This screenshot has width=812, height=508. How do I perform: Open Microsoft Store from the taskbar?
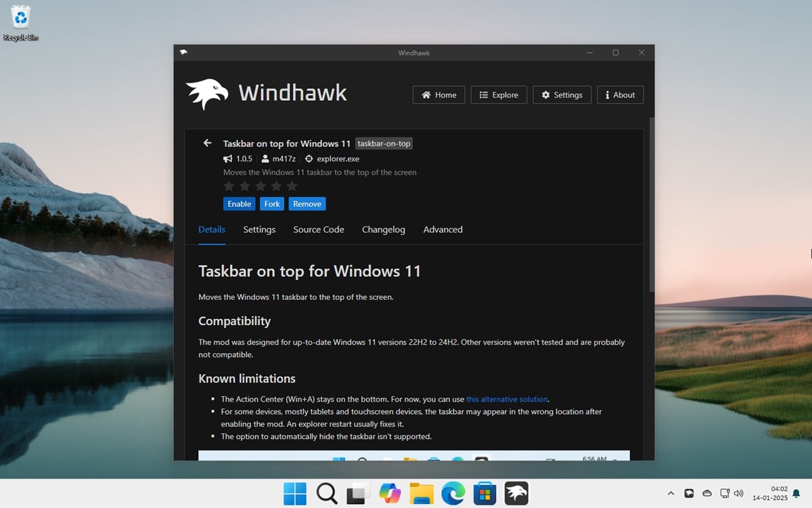coord(484,493)
